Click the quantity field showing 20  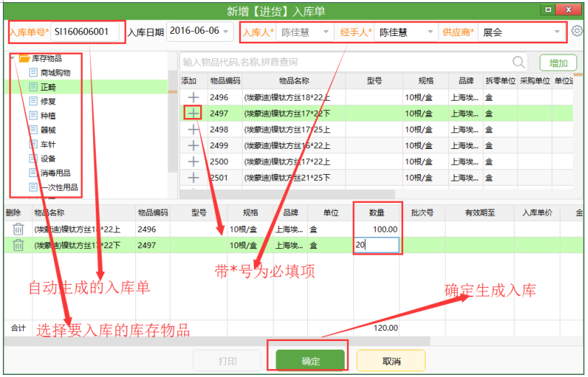click(x=376, y=245)
